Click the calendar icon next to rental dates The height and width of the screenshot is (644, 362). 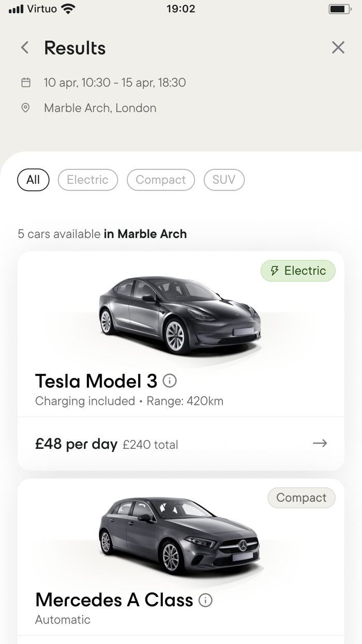(25, 82)
